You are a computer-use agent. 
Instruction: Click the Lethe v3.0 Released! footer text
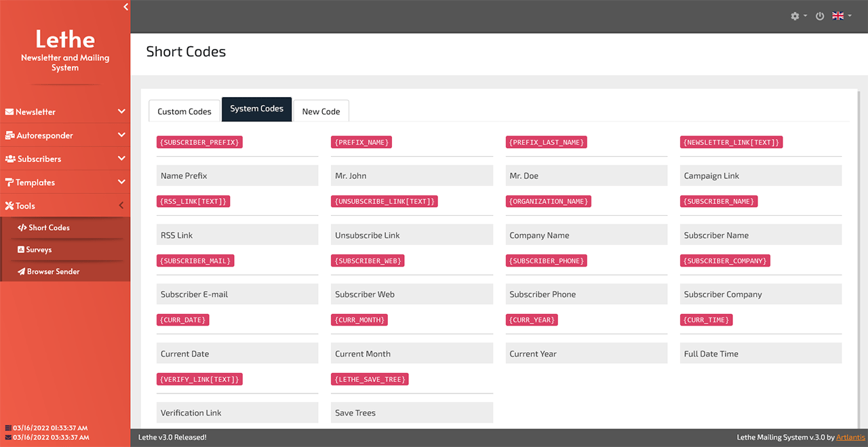pyautogui.click(x=172, y=438)
